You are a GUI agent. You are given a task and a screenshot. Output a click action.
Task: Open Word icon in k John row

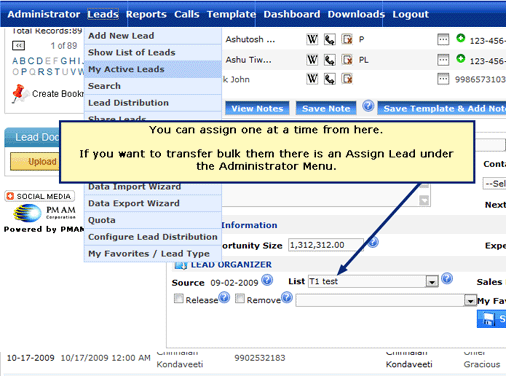pos(312,79)
